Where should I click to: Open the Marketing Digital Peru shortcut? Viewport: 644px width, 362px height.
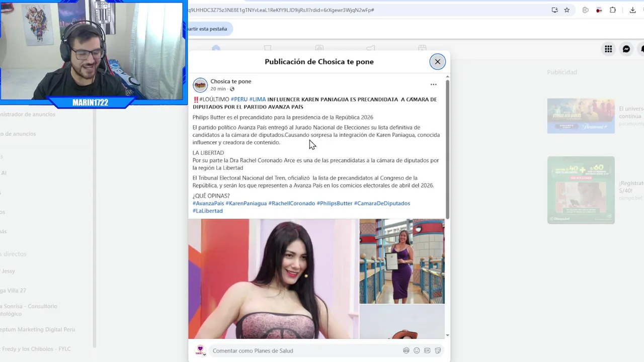(38, 329)
